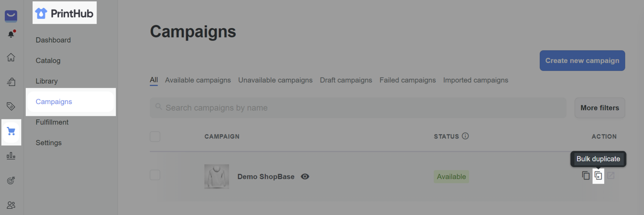644x215 pixels.
Task: Open the Catalog menu item
Action: point(48,61)
